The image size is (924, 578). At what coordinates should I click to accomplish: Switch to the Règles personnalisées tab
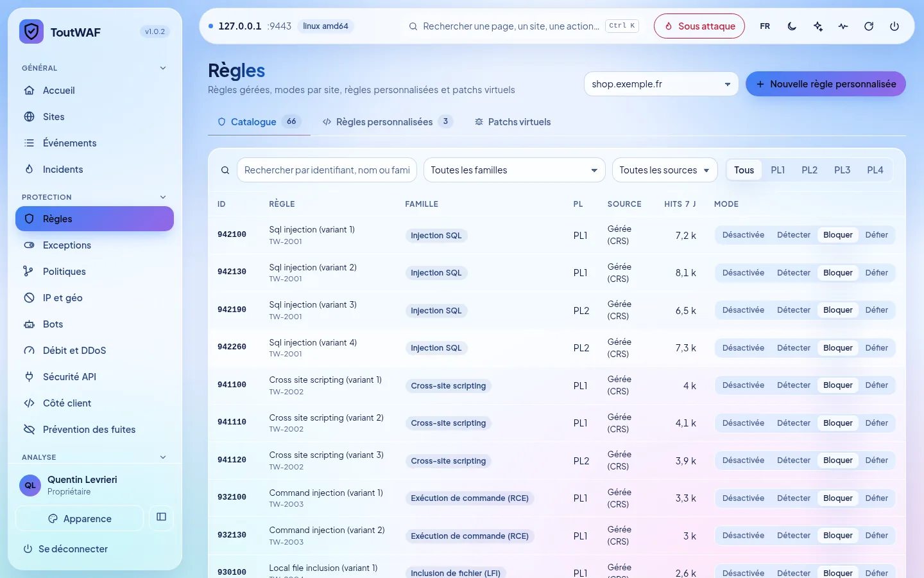pyautogui.click(x=388, y=122)
